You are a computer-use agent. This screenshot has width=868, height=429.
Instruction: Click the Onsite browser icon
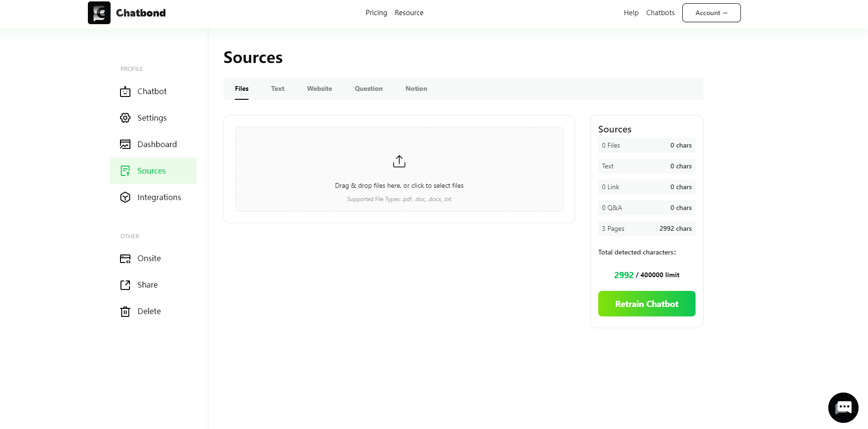pyautogui.click(x=125, y=259)
